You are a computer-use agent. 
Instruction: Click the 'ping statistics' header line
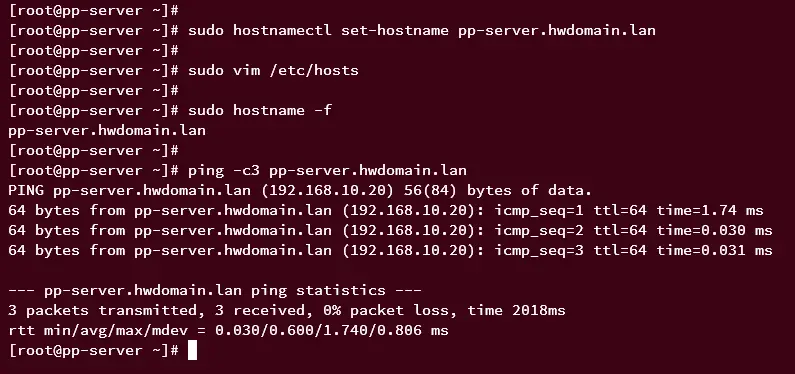[215, 290]
